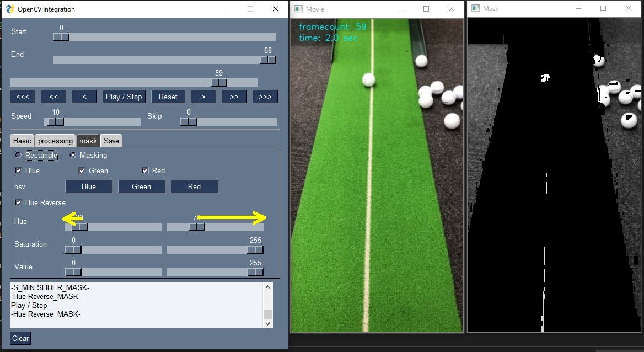
Task: Click the Clear log button
Action: [x=20, y=338]
